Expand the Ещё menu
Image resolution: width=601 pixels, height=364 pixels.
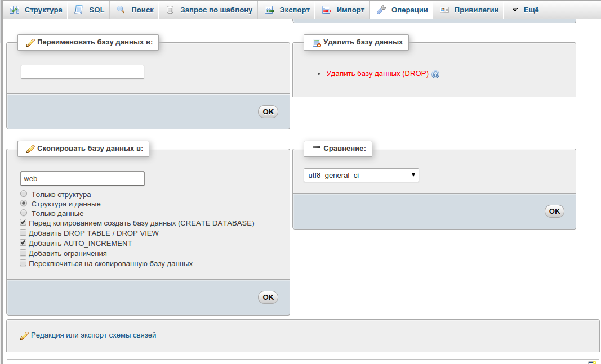click(525, 10)
